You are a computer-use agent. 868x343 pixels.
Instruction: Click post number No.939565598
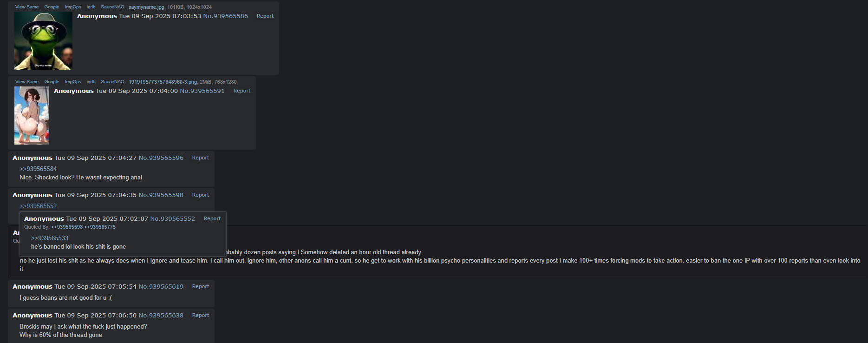161,195
